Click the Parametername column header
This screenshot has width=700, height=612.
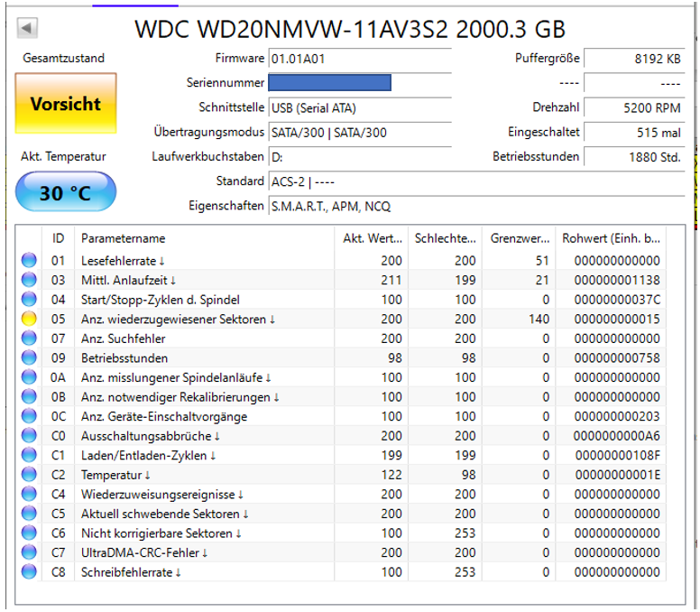coord(205,238)
